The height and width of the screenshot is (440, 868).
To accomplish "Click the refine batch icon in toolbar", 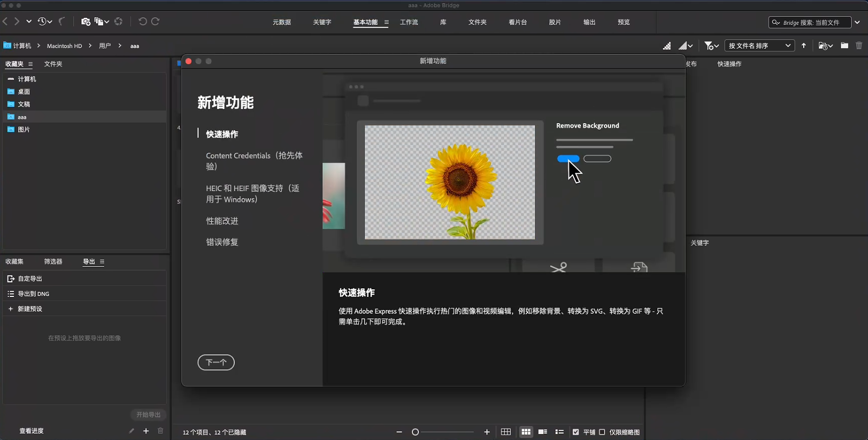I will click(100, 22).
